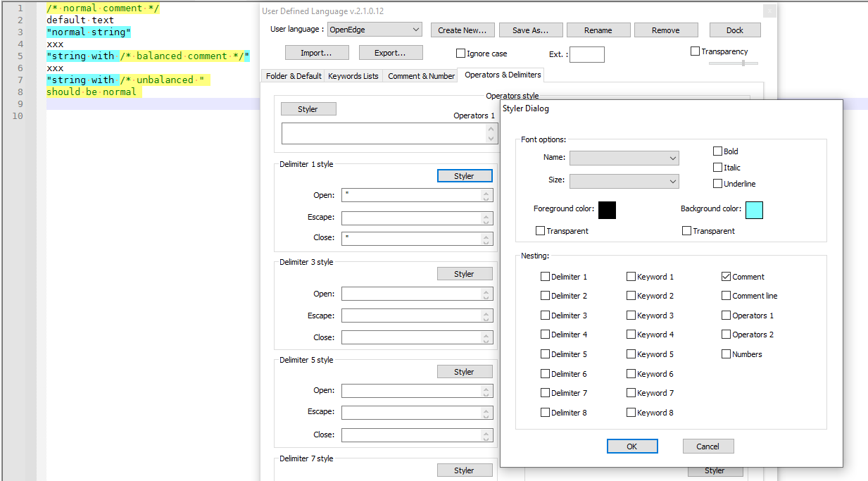The height and width of the screenshot is (481, 868).
Task: Click the Create New... button
Action: click(x=462, y=30)
